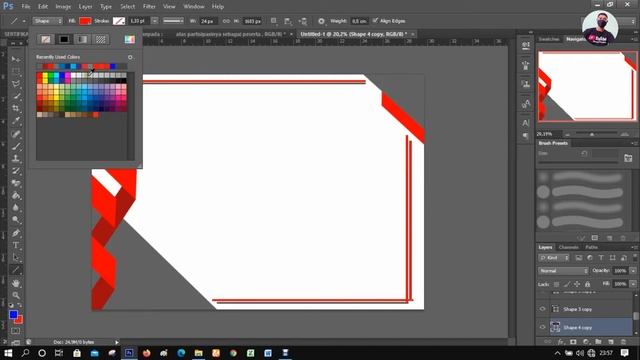Select the Move tool
The height and width of the screenshot is (360, 640).
pos(16,60)
